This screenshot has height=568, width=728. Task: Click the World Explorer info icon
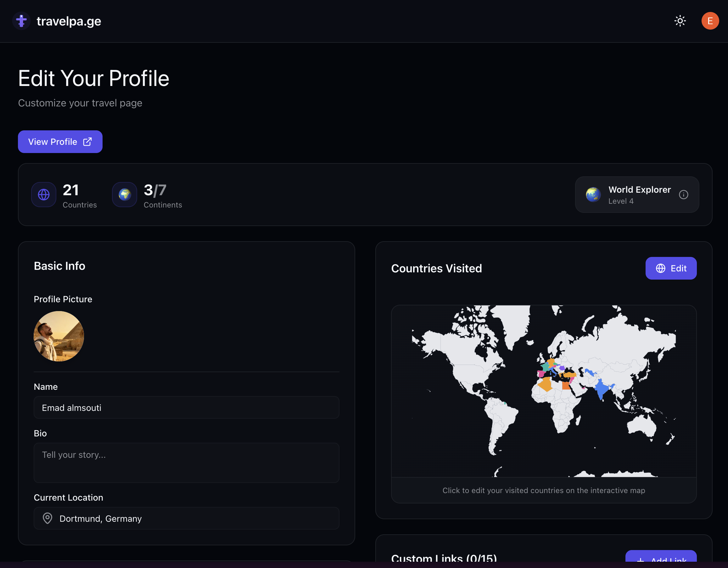[x=683, y=195]
